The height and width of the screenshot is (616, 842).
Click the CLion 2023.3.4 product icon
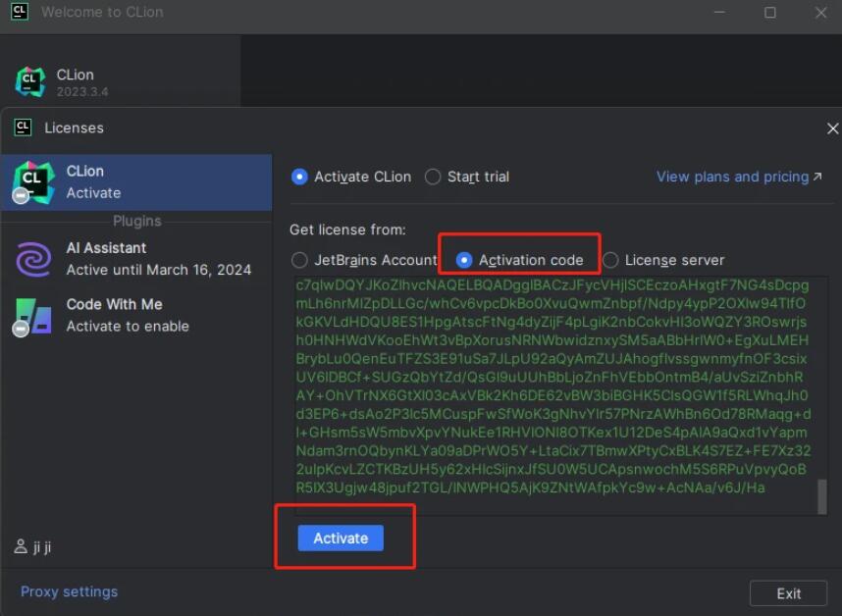pos(30,82)
